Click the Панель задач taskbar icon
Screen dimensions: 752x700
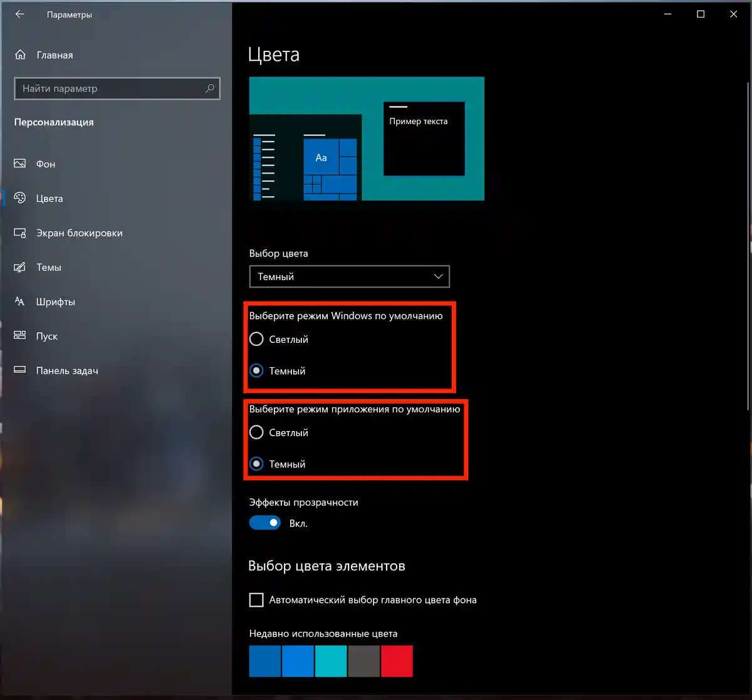point(20,370)
